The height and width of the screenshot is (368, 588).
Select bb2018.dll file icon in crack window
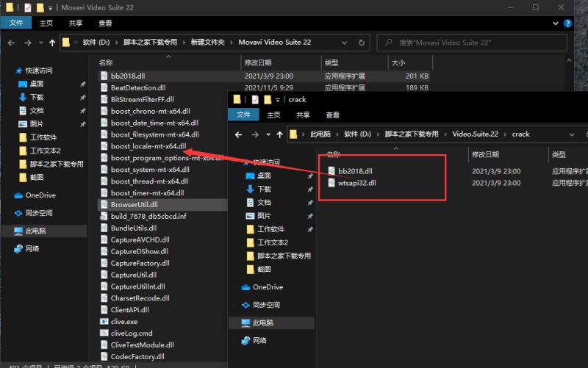(x=331, y=171)
